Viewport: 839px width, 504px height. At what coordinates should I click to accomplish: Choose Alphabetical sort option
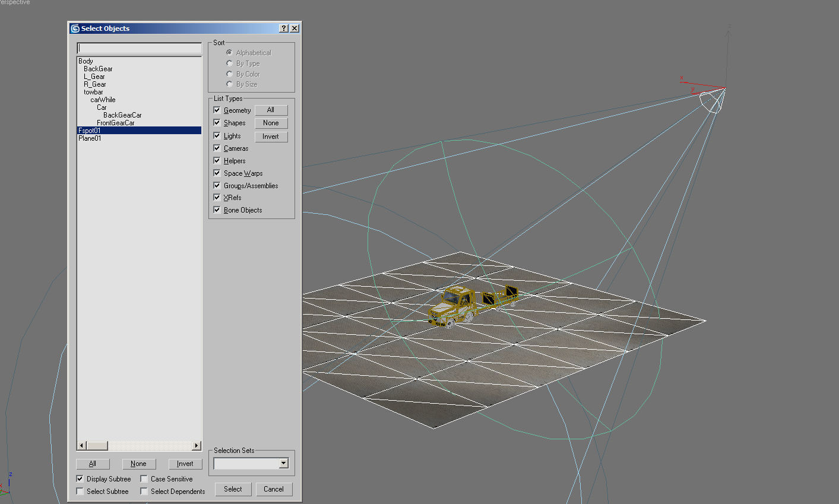229,52
